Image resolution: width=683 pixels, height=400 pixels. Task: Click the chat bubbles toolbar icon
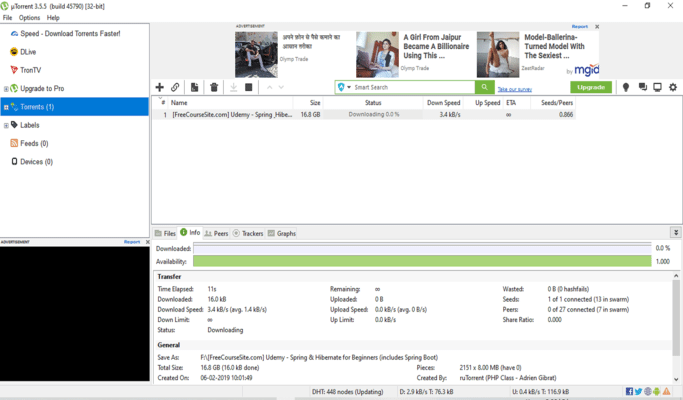click(642, 87)
